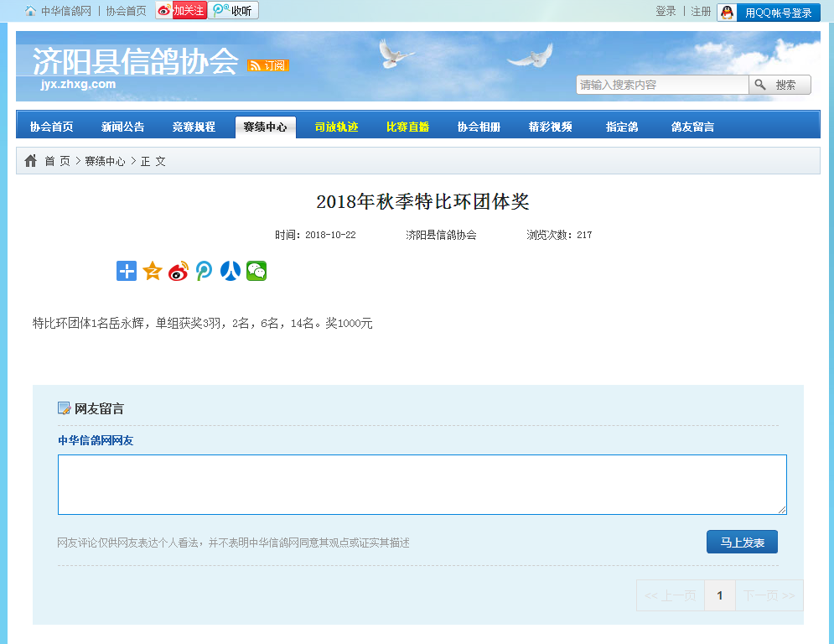Viewport: 834px width, 644px height.
Task: Click the 首 页 breadcrumb link
Action: pyautogui.click(x=57, y=161)
